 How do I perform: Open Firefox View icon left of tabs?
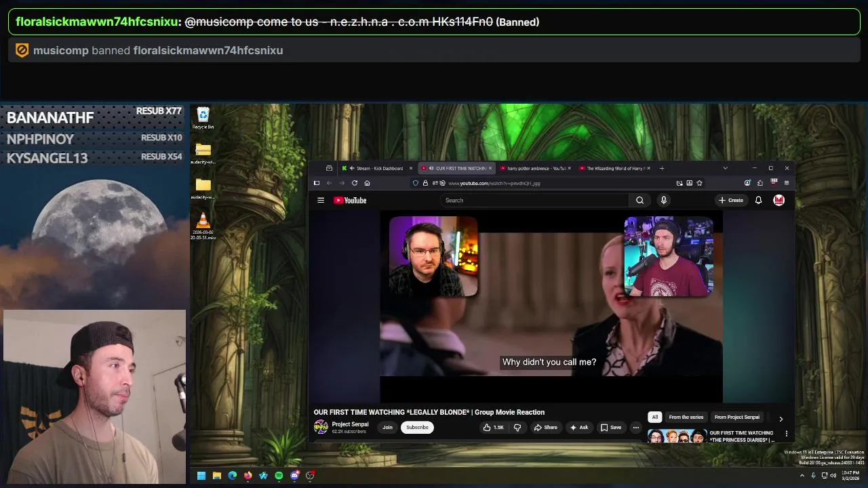pos(329,168)
